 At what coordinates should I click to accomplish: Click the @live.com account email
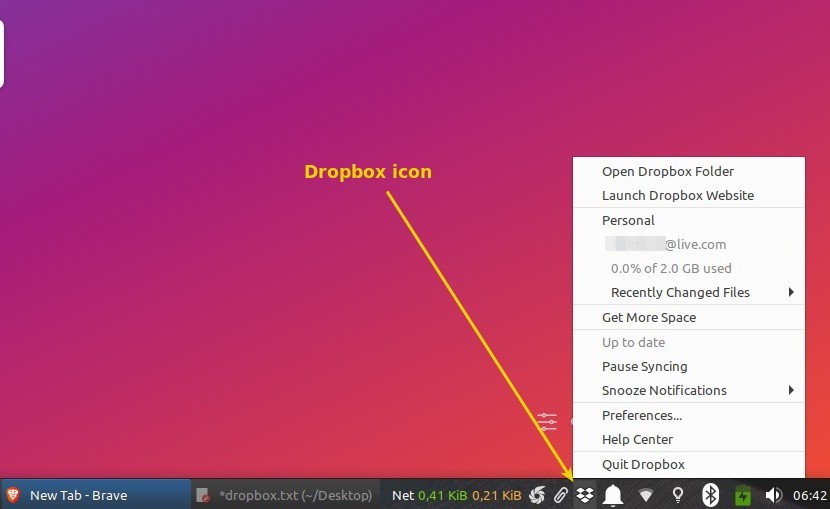(665, 244)
